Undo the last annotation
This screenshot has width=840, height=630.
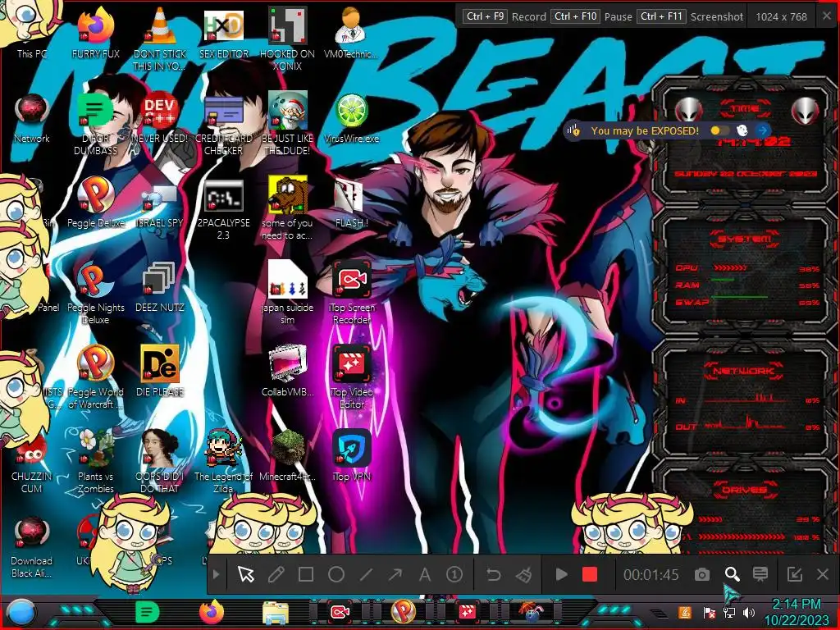point(493,575)
